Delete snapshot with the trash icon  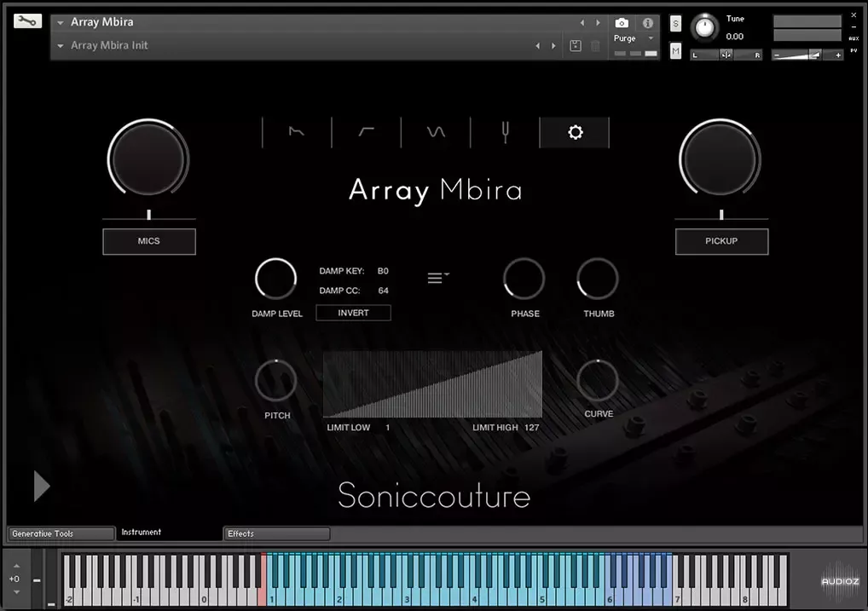[596, 46]
